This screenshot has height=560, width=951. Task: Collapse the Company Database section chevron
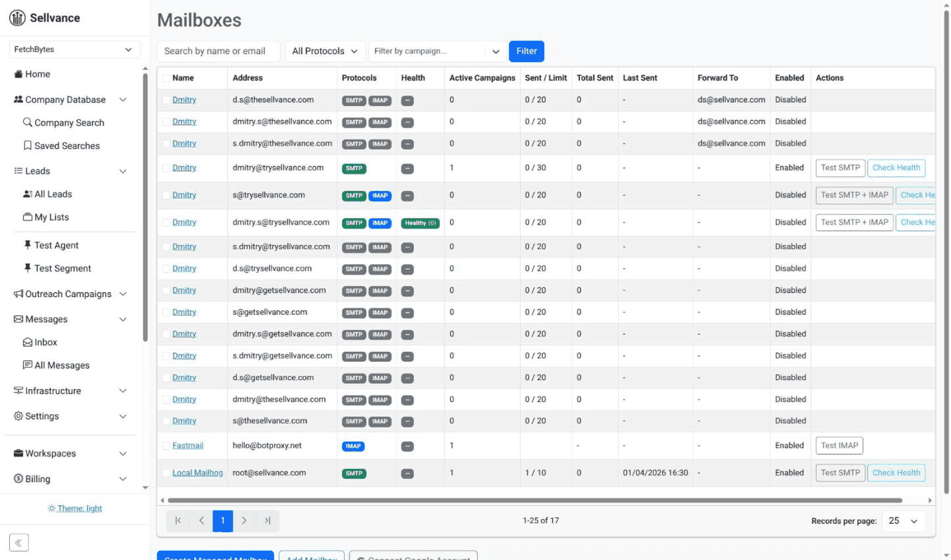point(123,100)
